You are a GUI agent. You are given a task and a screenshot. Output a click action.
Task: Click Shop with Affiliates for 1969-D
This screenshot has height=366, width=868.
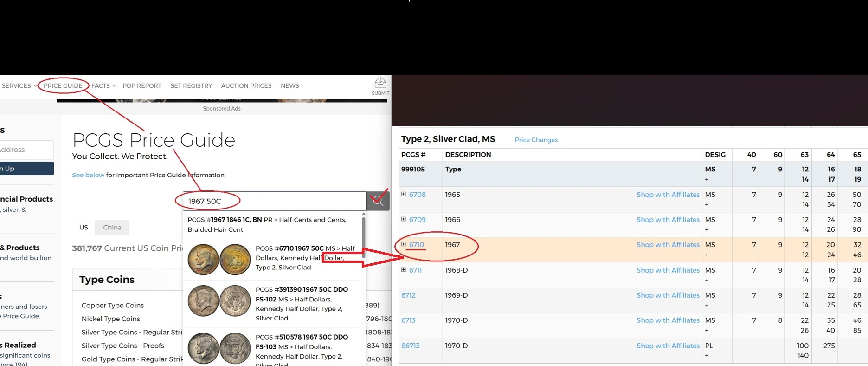(x=668, y=295)
